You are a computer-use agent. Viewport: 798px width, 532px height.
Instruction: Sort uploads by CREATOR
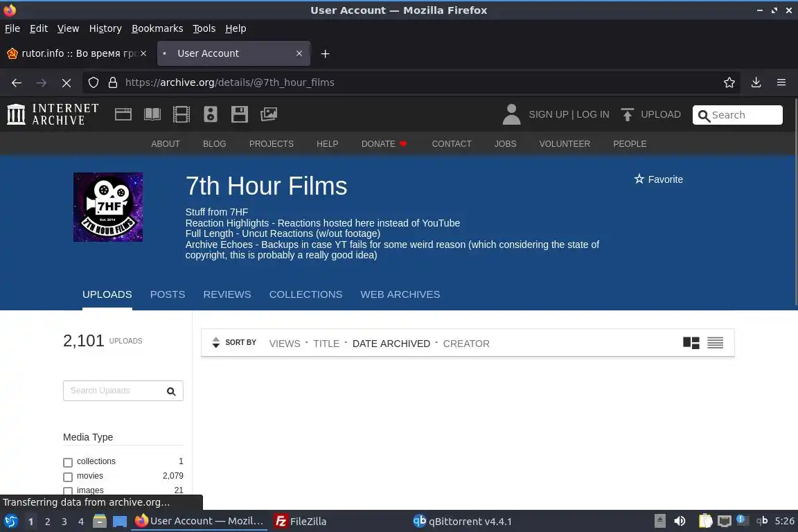click(466, 344)
